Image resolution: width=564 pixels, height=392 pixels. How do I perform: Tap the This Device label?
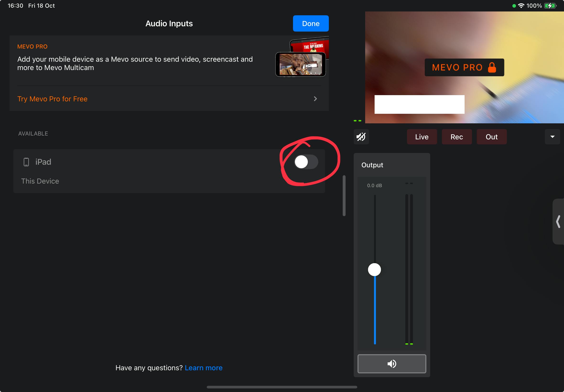point(40,181)
